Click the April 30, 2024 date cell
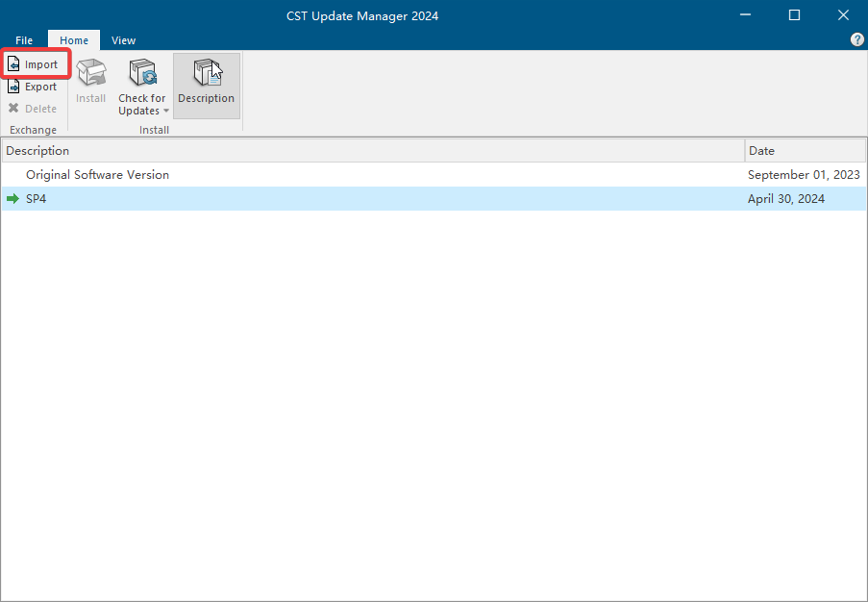The image size is (868, 602). (785, 199)
